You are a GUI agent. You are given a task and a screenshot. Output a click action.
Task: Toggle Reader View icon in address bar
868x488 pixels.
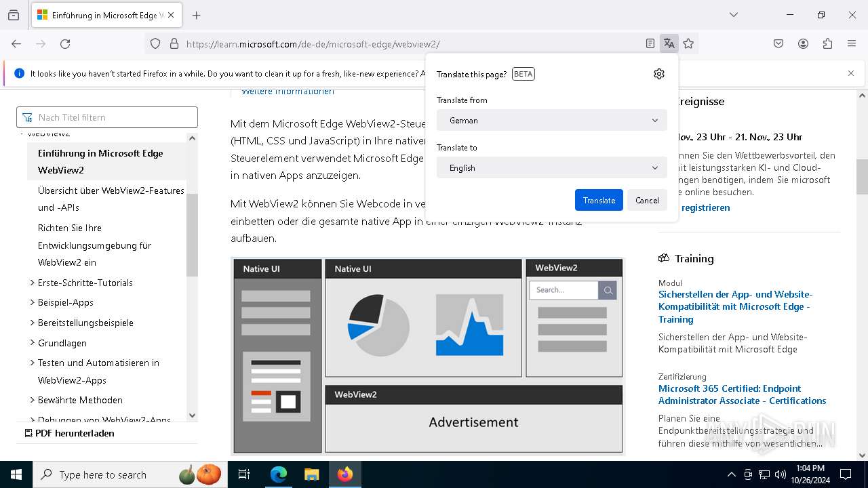click(x=650, y=43)
